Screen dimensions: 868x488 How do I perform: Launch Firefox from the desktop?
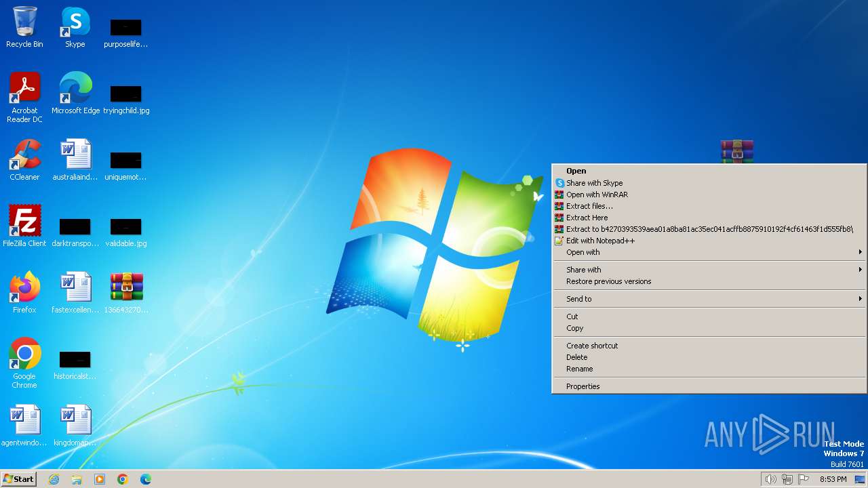[24, 293]
